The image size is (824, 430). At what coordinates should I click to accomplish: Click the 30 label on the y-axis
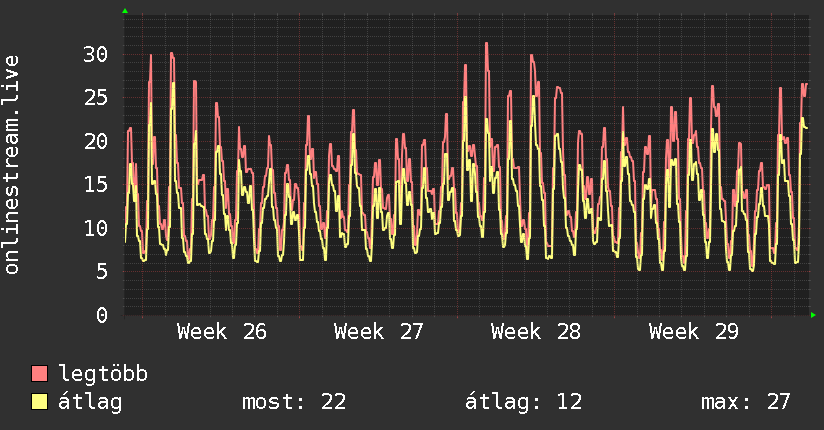[x=96, y=54]
